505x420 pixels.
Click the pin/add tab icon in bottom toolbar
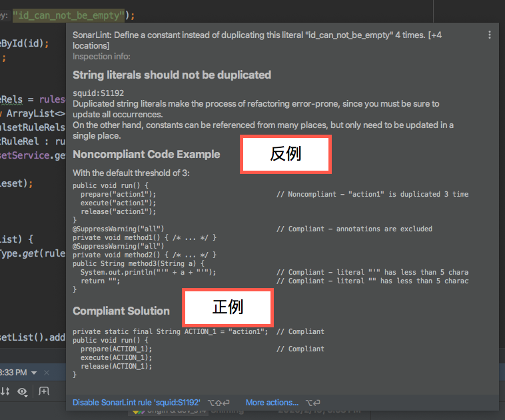[44, 391]
